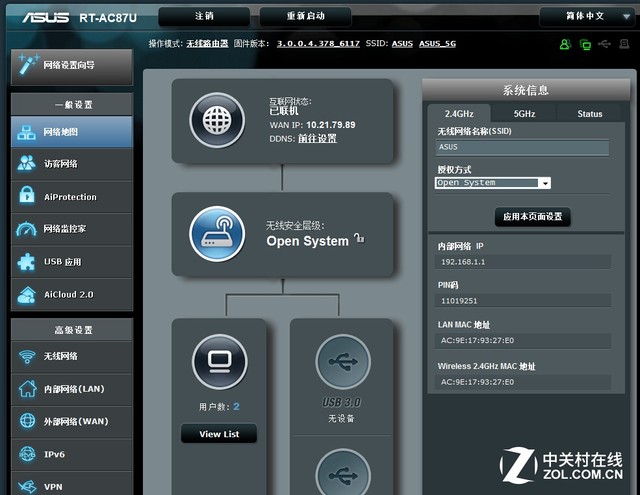This screenshot has height=495, width=640.
Task: Select AiProtection menu item
Action: [72, 197]
